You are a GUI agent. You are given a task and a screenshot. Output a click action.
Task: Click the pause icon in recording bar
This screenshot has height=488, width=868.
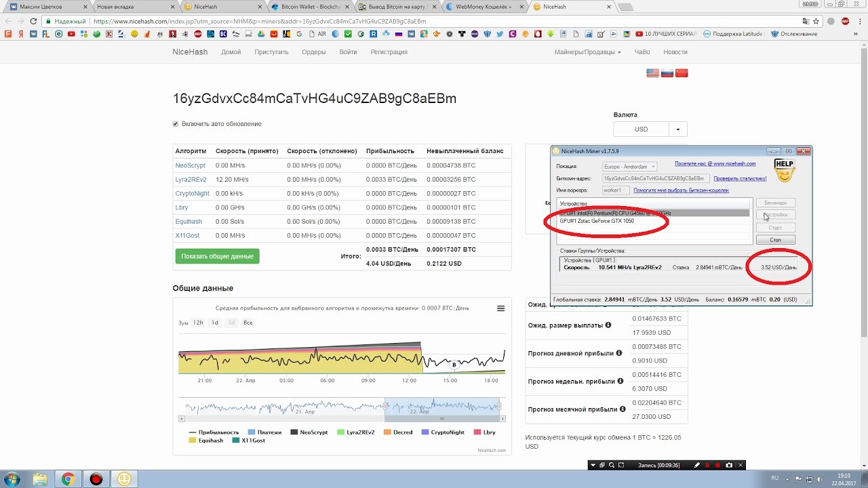click(707, 465)
